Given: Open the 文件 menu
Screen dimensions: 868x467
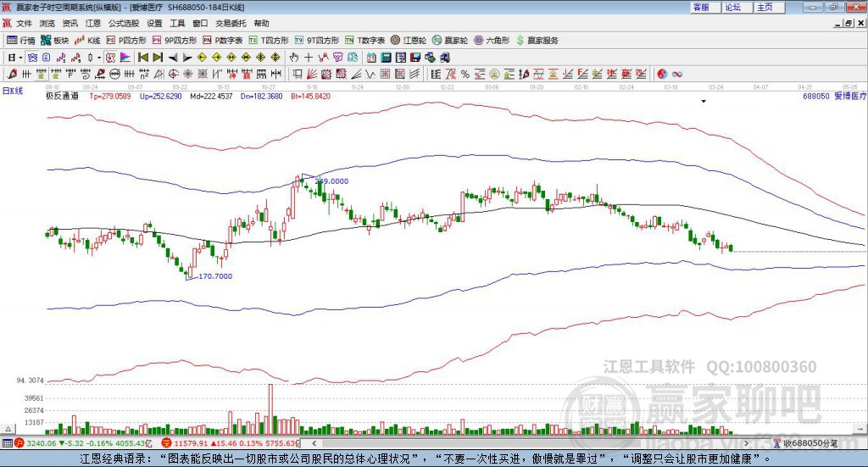Looking at the screenshot, I should tap(24, 23).
